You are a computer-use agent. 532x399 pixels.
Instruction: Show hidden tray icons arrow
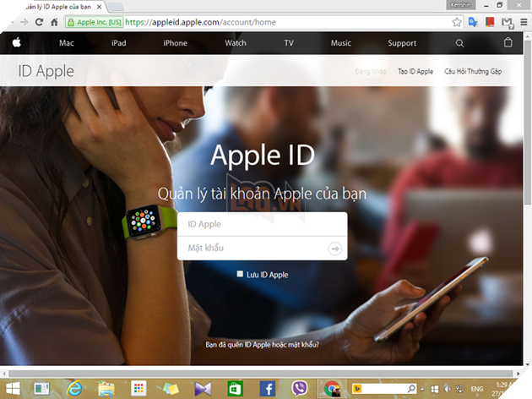(x=422, y=389)
